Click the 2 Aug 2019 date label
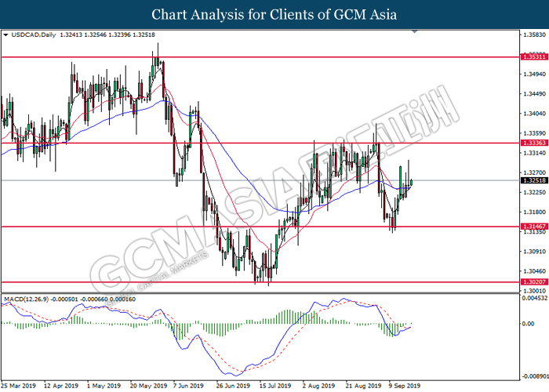The height and width of the screenshot is (392, 549). (319, 386)
